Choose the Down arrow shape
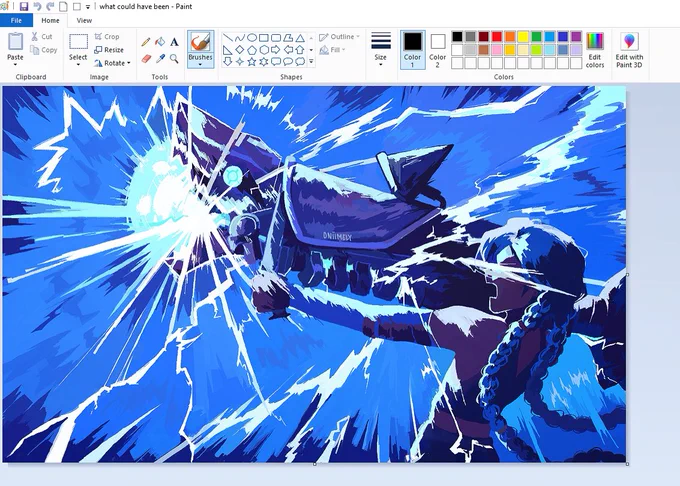 [x=227, y=62]
